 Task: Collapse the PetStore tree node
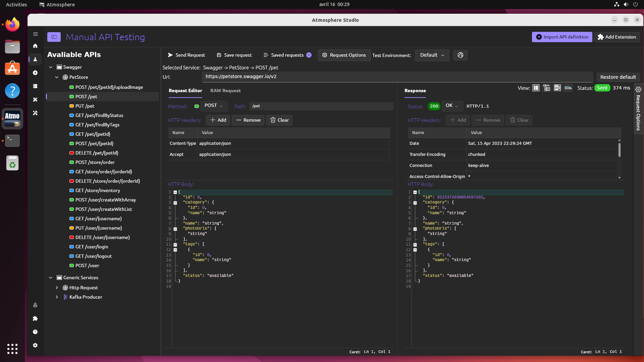tap(57, 77)
